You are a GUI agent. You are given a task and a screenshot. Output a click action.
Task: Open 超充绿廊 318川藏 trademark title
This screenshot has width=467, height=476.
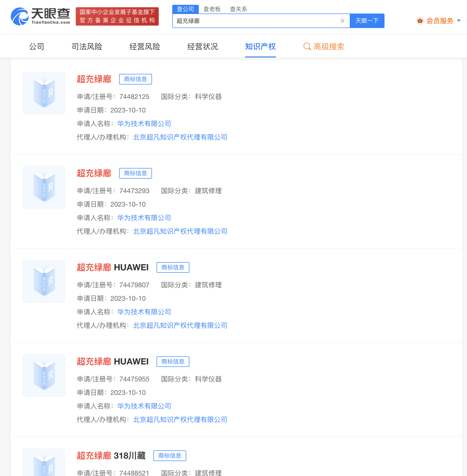point(111,456)
